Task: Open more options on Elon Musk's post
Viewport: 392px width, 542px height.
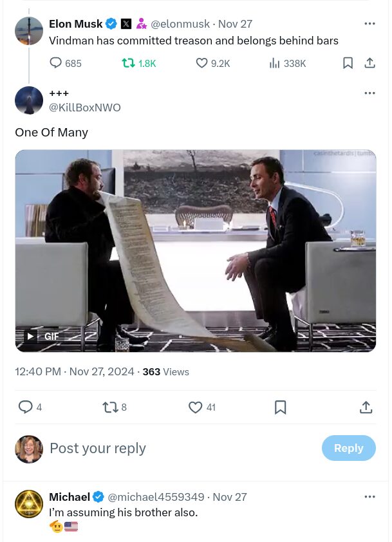Action: click(x=369, y=24)
